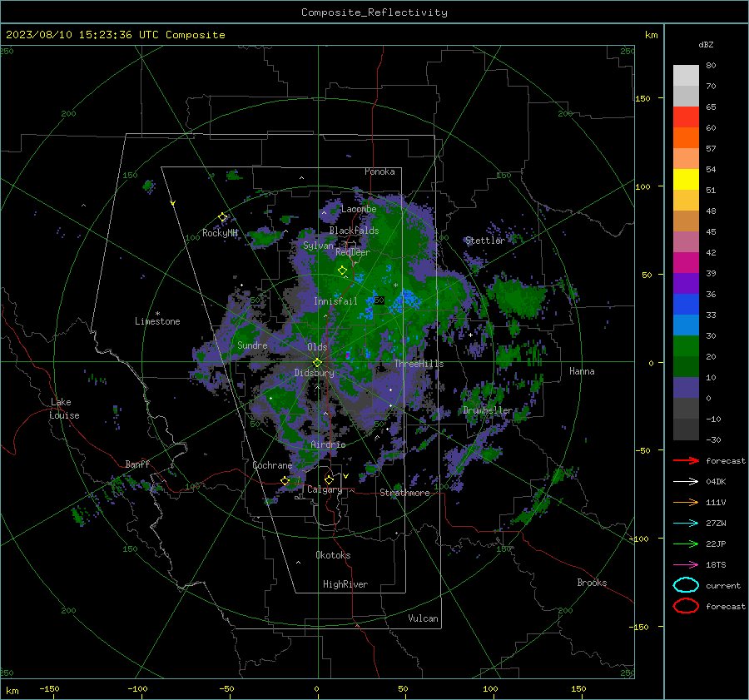This screenshot has height=700, width=749.
Task: Select the yellow 51-54 dBZ color swatch
Action: coord(686,180)
